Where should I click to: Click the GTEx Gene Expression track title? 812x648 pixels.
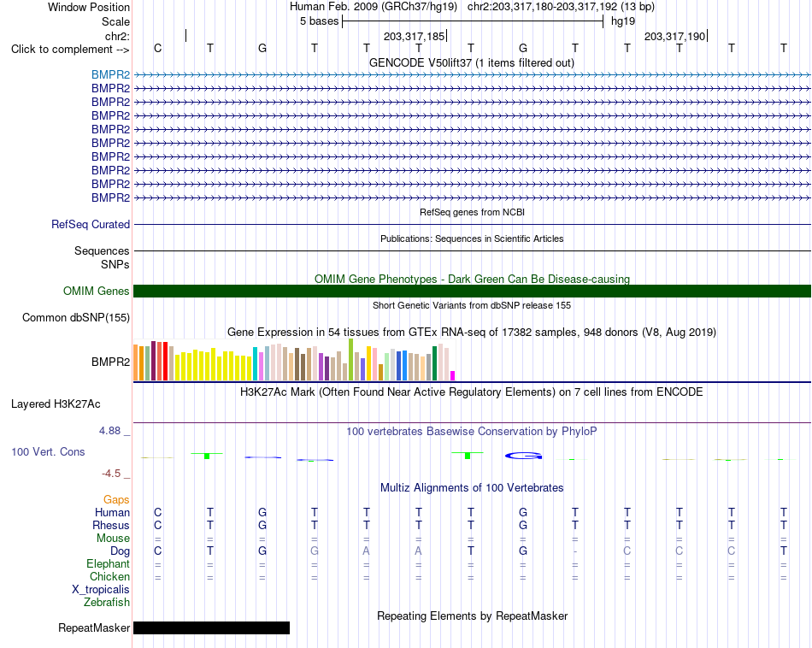point(472,332)
